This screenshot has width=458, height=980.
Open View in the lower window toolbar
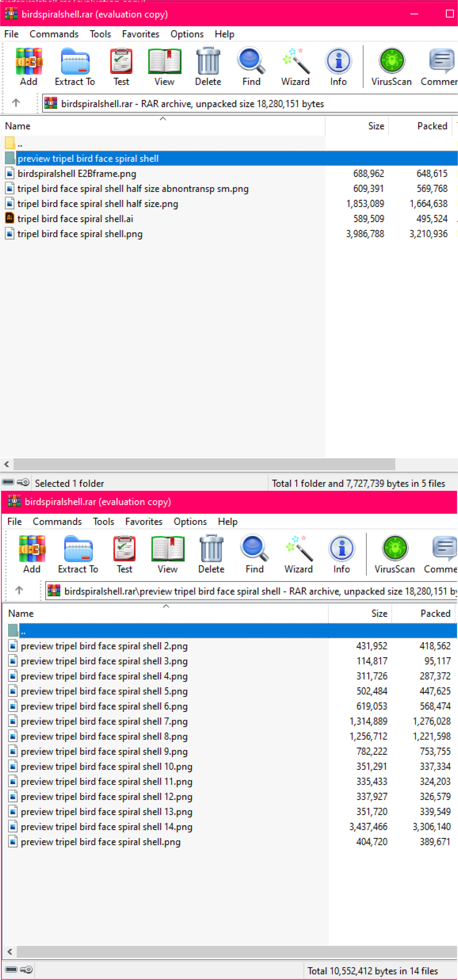[x=167, y=554]
